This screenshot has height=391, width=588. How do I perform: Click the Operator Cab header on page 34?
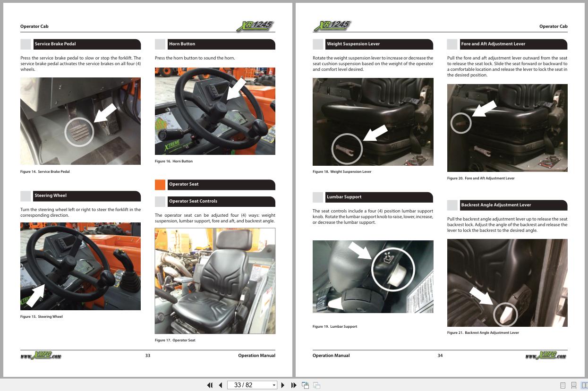pyautogui.click(x=554, y=26)
